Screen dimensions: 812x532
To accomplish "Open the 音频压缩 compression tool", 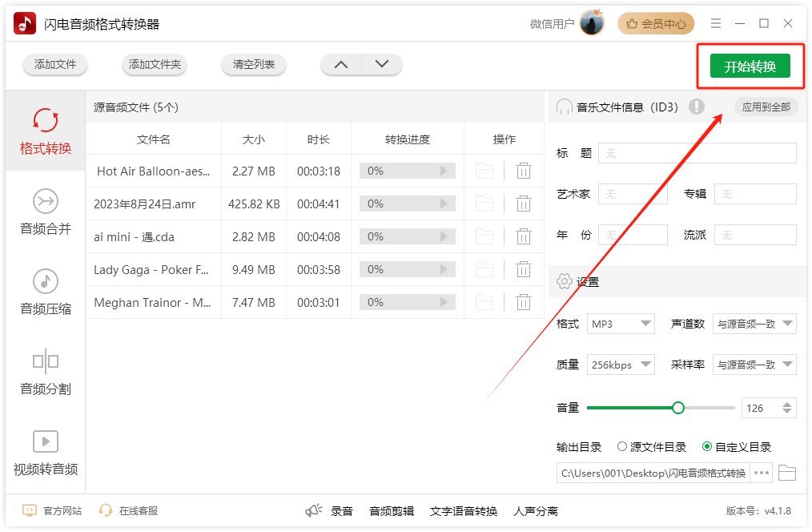I will (x=44, y=292).
